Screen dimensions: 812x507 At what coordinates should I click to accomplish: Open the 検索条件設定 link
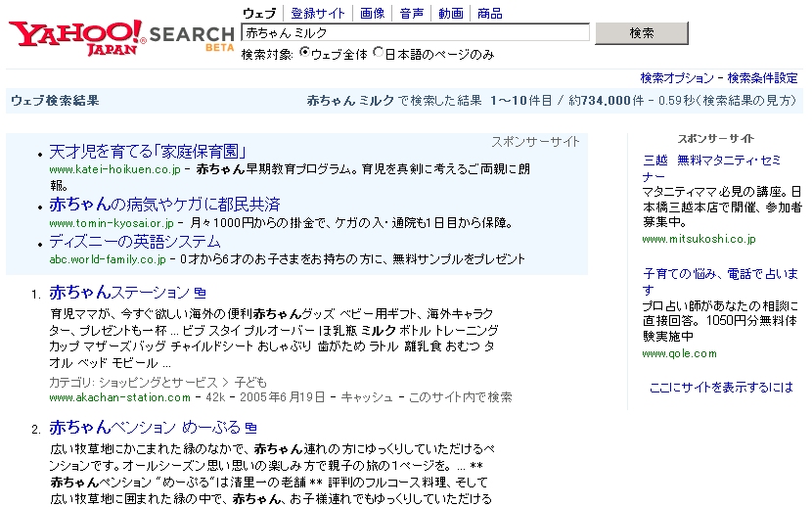(762, 78)
